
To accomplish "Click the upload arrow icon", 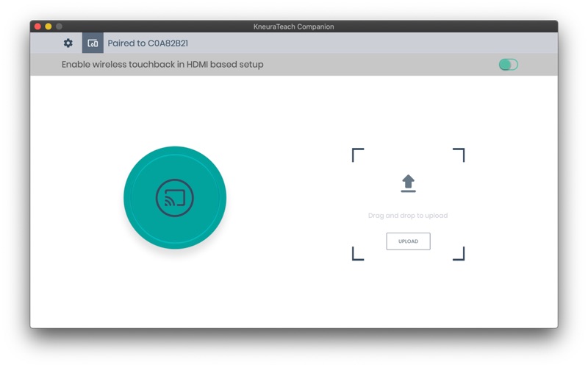I will [x=408, y=183].
